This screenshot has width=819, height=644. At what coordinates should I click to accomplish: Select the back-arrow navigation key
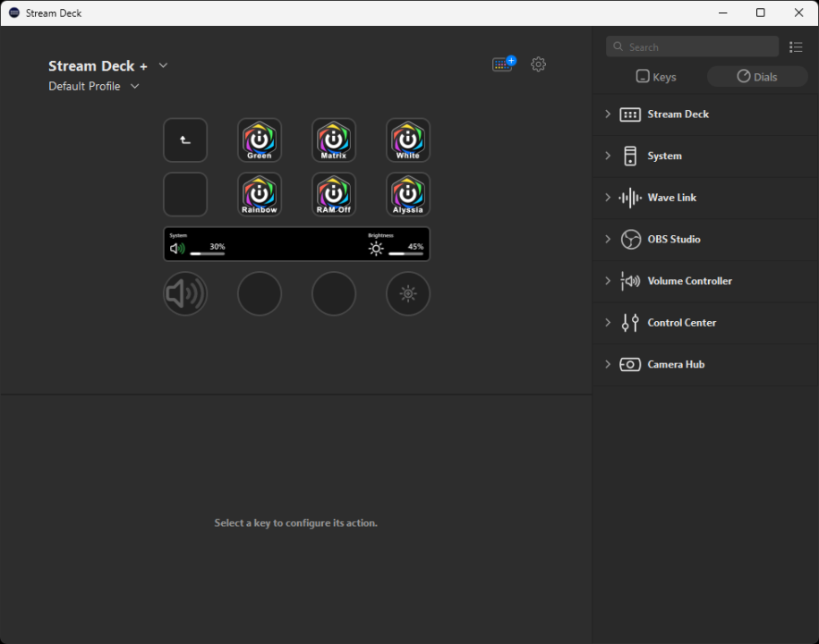184,140
